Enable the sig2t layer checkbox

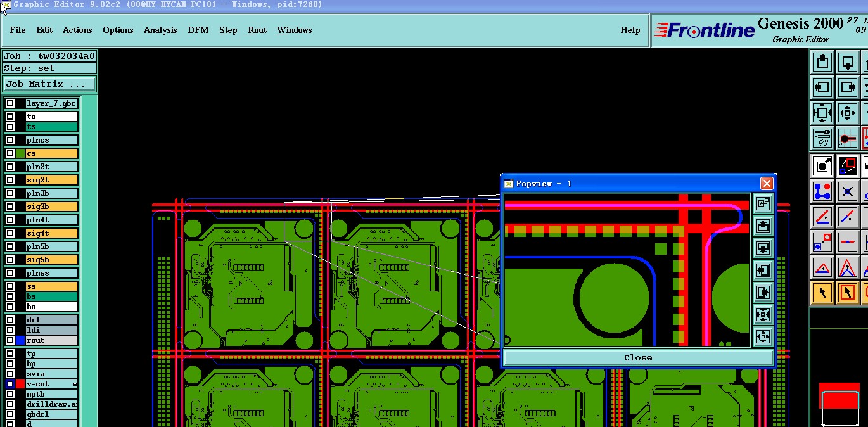coord(10,180)
